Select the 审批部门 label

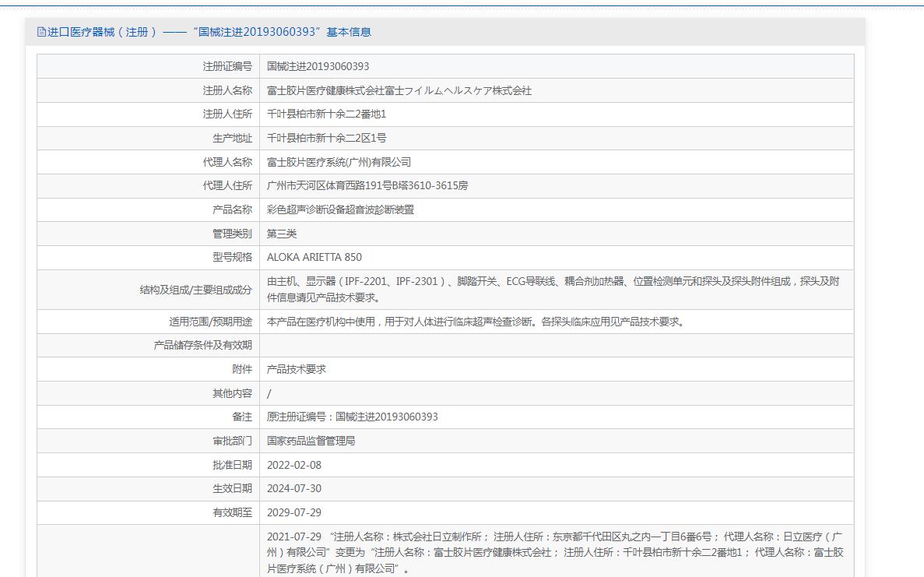click(232, 440)
